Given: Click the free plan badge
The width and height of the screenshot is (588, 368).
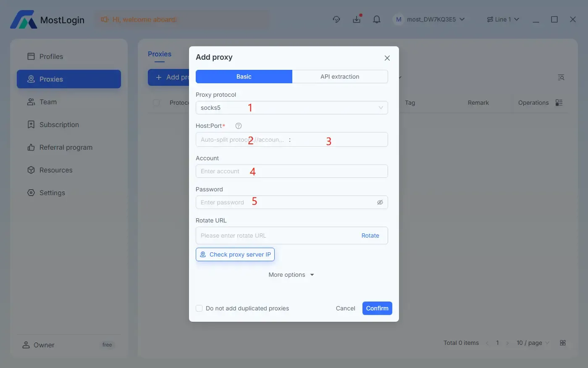Looking at the screenshot, I should 107,345.
